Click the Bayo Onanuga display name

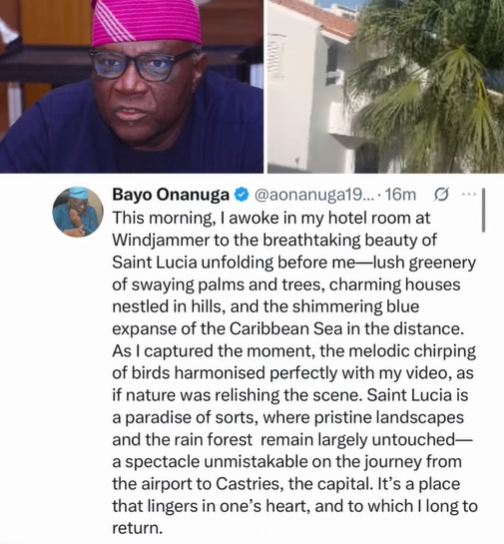point(171,194)
